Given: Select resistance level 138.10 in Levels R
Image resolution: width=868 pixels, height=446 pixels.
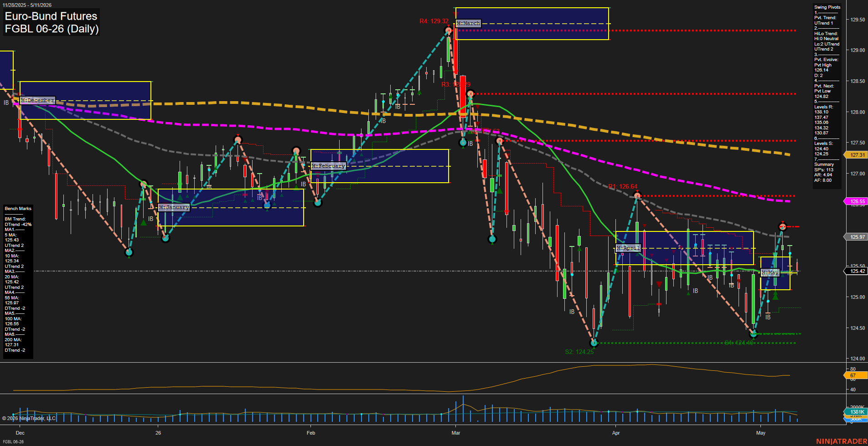Looking at the screenshot, I should click(821, 112).
